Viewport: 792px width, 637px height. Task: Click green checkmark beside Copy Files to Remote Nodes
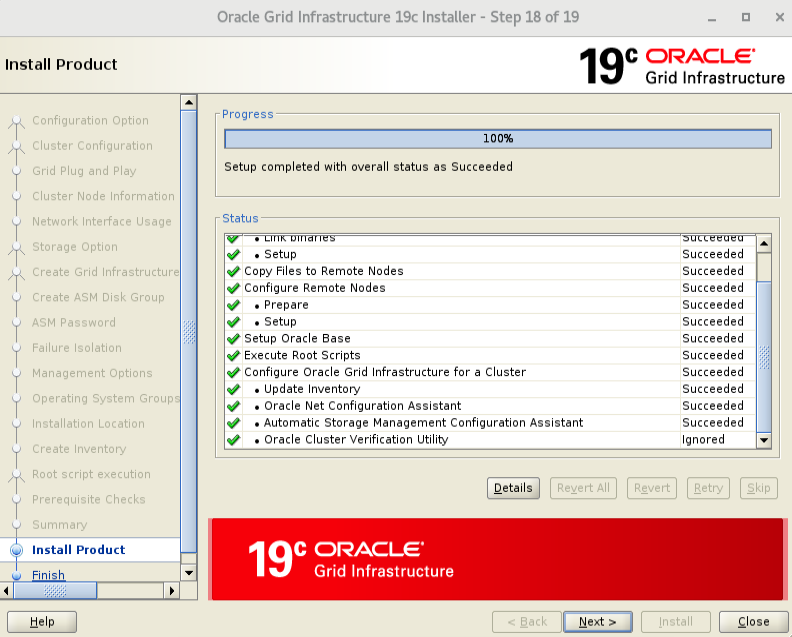point(233,271)
